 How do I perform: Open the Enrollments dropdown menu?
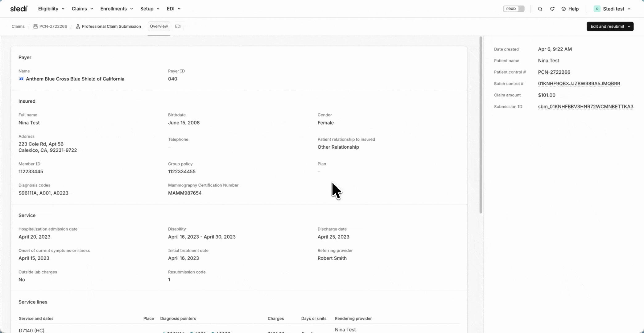(117, 9)
